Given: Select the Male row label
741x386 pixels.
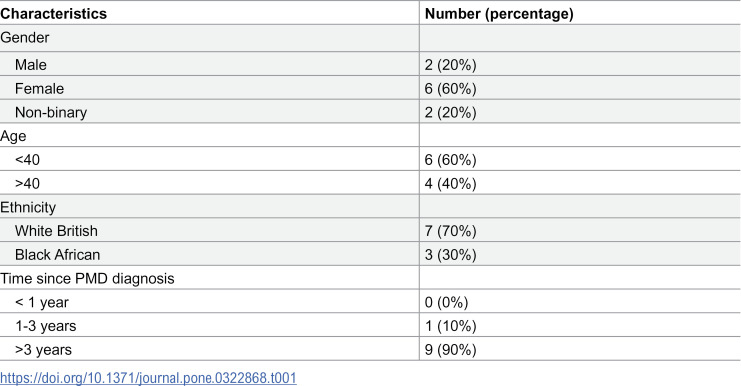Looking at the screenshot, I should (31, 65).
